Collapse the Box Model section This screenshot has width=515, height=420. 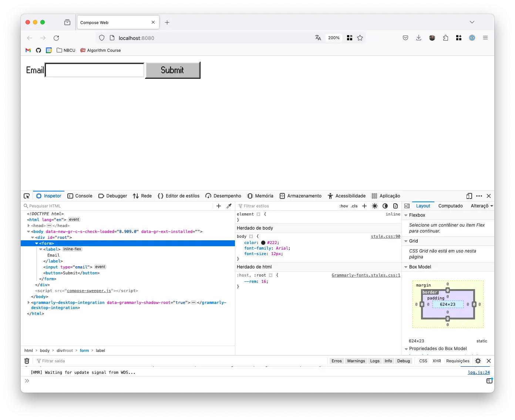[x=406, y=267]
